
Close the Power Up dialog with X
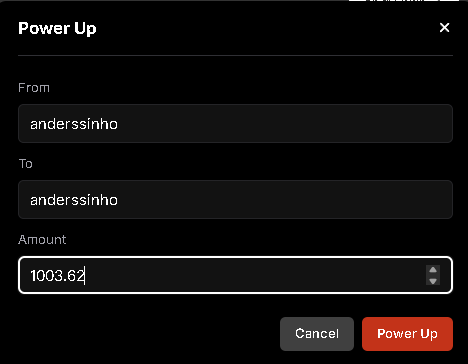coord(444,28)
